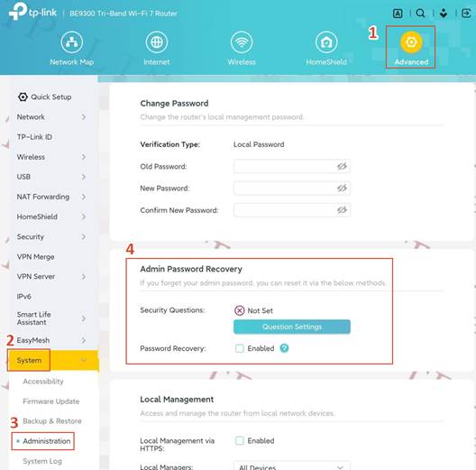Expand the HomeShield sidebar chevron
Image resolution: width=476 pixels, height=470 pixels.
tap(84, 217)
